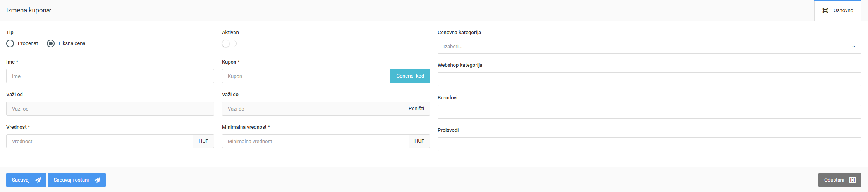Image resolution: width=868 pixels, height=192 pixels.
Task: Click the Tip label
Action: tap(10, 33)
